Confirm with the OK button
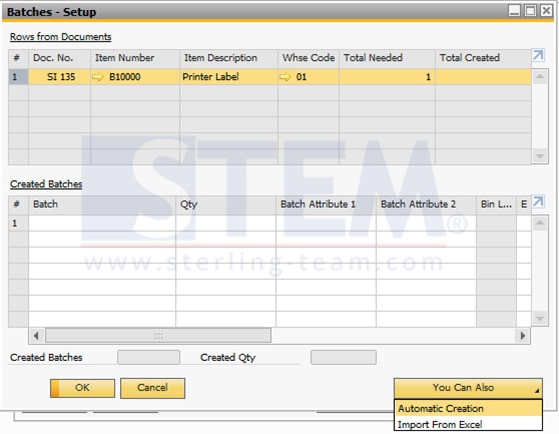The image size is (559, 434). tap(82, 388)
